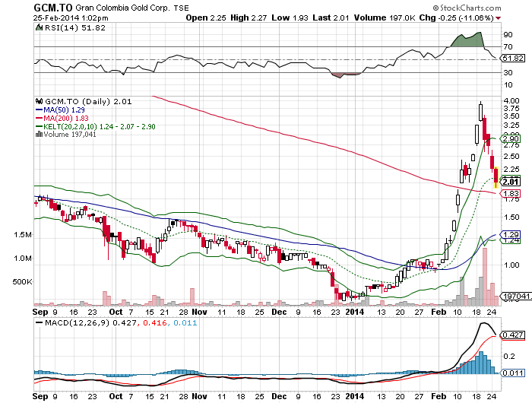This screenshot has height=403, width=532.
Task: Click the Last 2.01 value in header
Action: tap(331, 17)
